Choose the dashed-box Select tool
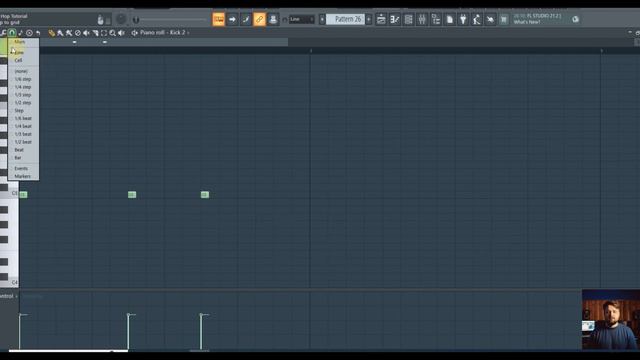 point(104,33)
